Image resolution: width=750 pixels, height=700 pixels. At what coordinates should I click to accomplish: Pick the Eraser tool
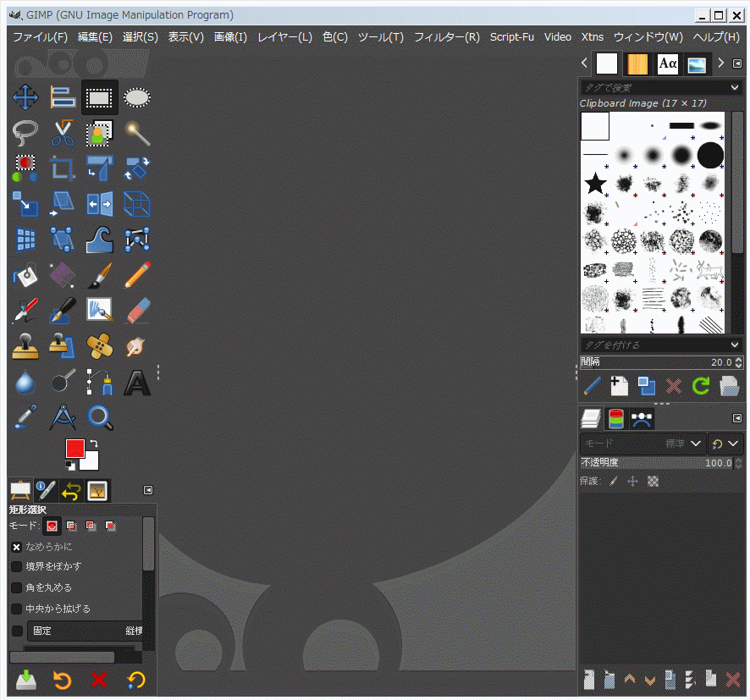137,311
